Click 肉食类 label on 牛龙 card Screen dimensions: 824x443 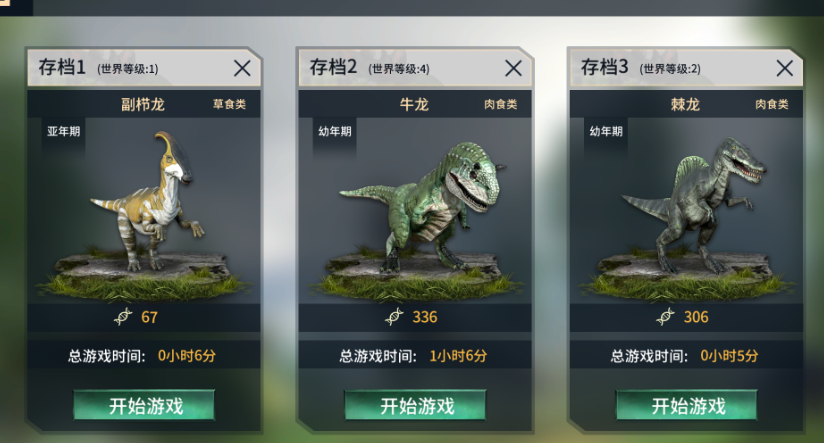pos(500,104)
